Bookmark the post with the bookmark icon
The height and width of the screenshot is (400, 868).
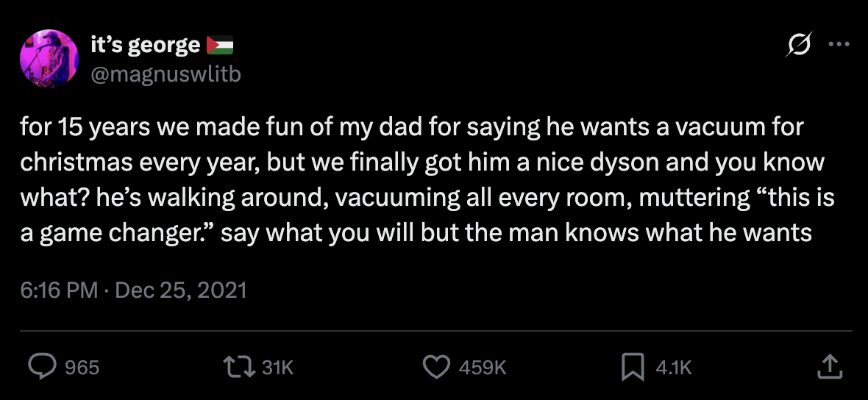click(x=632, y=367)
